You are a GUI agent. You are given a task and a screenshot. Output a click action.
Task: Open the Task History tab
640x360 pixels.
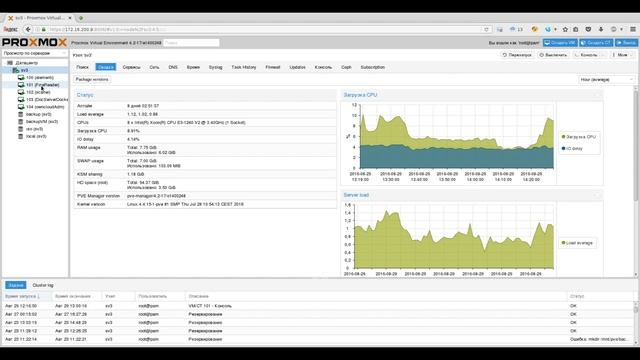click(x=244, y=67)
